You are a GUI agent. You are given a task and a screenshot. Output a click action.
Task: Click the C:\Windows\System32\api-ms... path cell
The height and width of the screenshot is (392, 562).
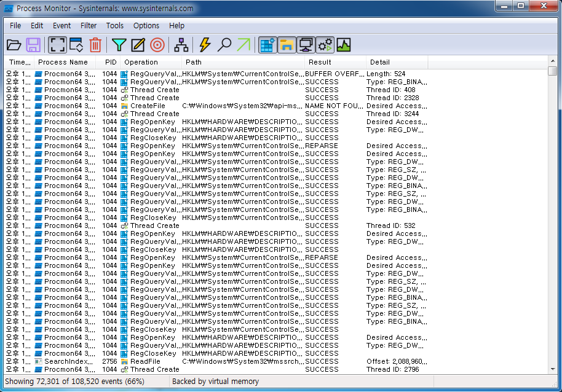point(242,106)
